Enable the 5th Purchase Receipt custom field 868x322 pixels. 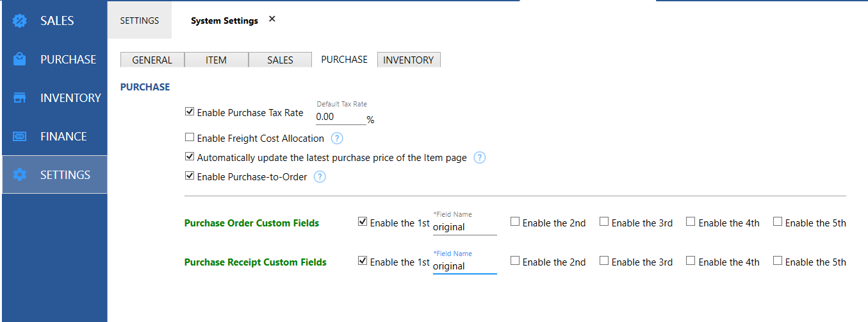[x=778, y=261]
